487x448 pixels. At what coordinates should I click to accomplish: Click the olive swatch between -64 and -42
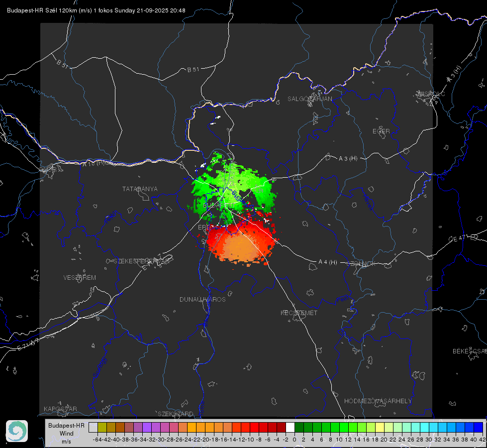[102, 427]
